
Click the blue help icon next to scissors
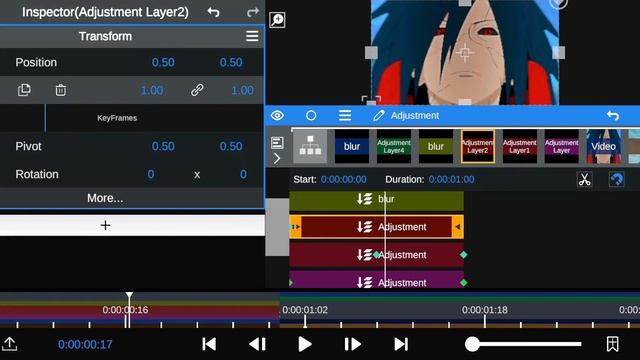617,179
